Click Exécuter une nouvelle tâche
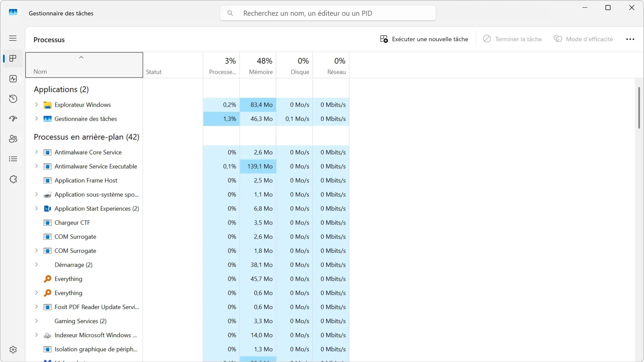The height and width of the screenshot is (362, 644). click(424, 39)
